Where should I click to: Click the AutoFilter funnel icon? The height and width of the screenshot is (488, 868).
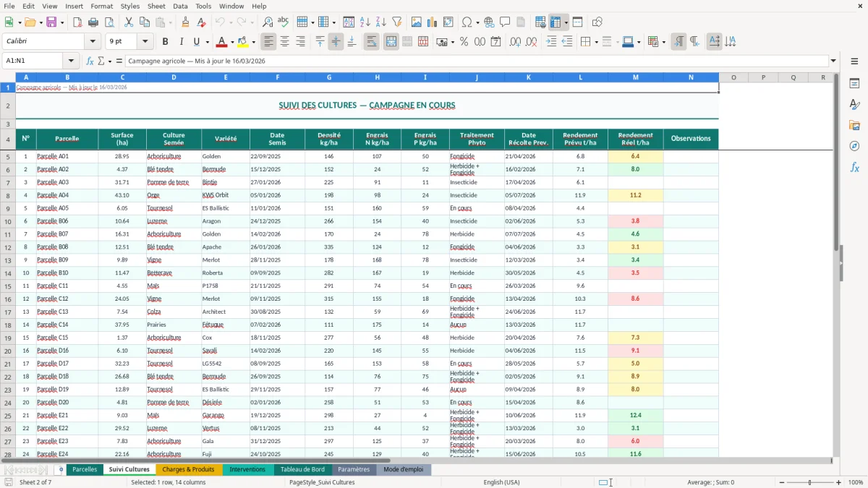[396, 22]
